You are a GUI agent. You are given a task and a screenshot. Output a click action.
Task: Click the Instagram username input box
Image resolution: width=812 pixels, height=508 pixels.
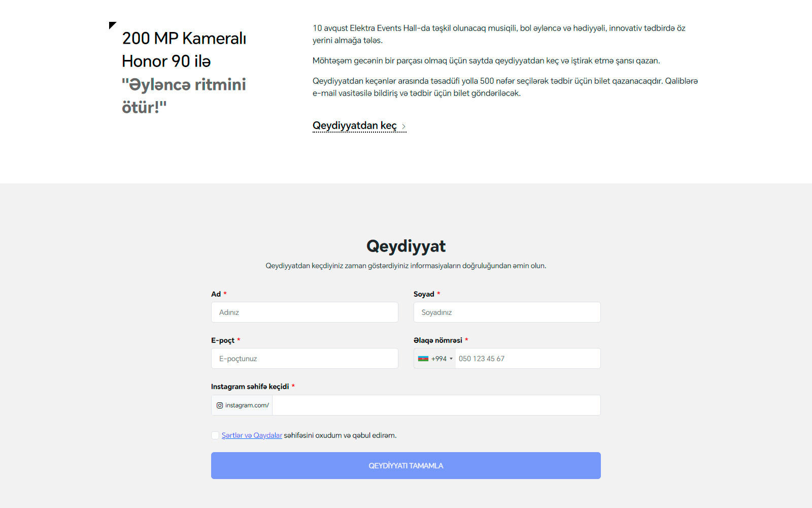(436, 405)
